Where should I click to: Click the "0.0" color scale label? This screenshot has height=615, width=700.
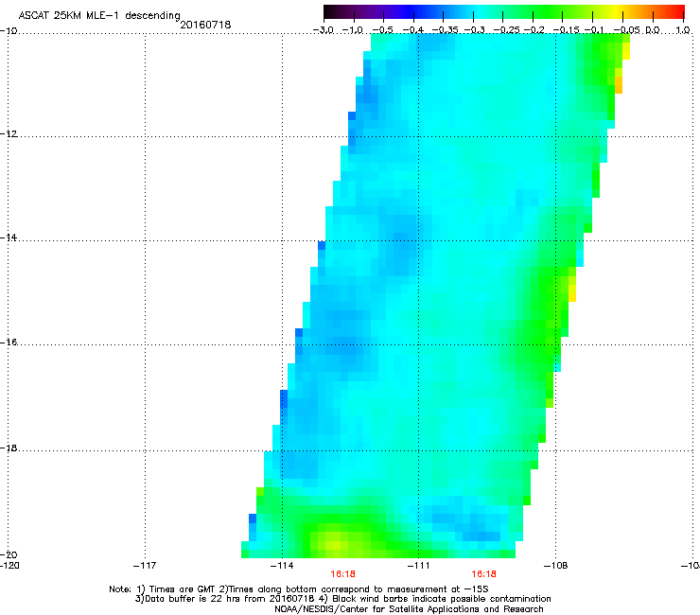tap(653, 30)
